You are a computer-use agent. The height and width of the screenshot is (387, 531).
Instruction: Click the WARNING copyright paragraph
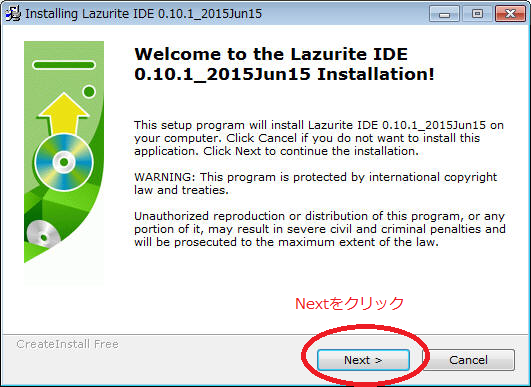pyautogui.click(x=315, y=184)
